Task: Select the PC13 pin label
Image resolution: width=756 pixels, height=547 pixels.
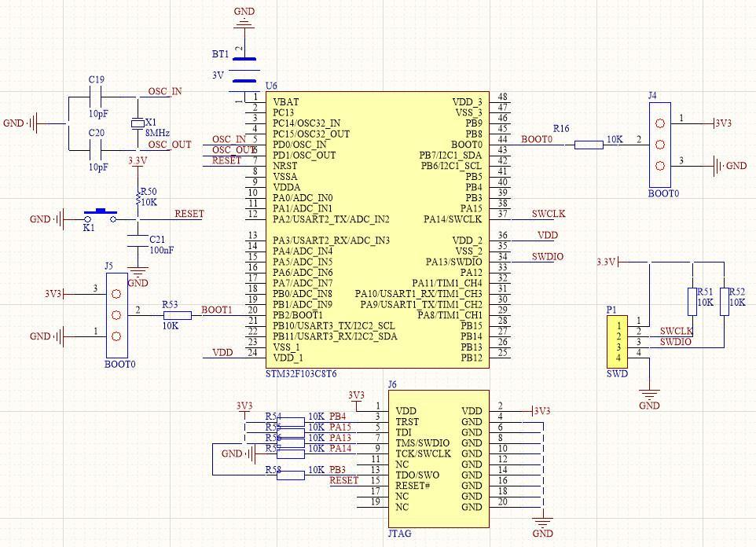Action: (x=284, y=112)
